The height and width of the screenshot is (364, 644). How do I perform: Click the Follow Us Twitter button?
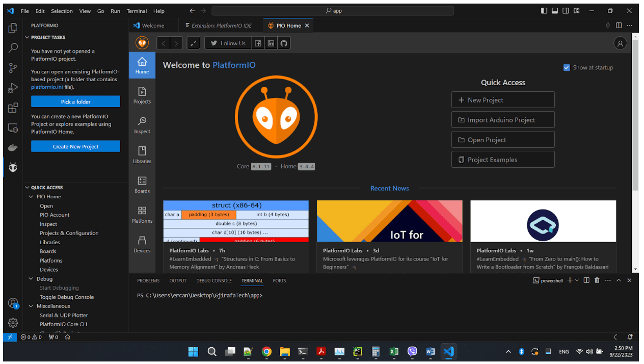(x=228, y=43)
